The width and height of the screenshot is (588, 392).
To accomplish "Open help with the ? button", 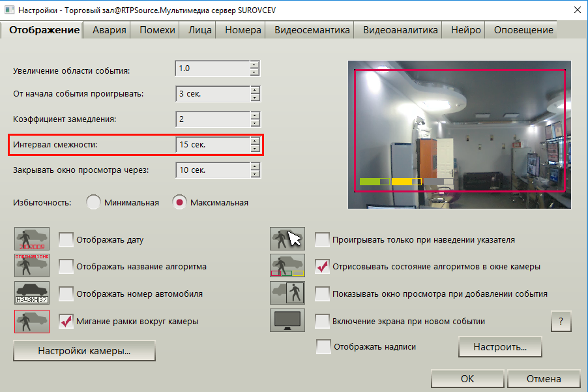I will tap(561, 322).
